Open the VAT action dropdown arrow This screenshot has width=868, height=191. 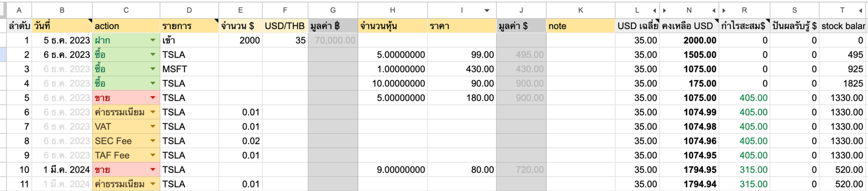pos(153,127)
